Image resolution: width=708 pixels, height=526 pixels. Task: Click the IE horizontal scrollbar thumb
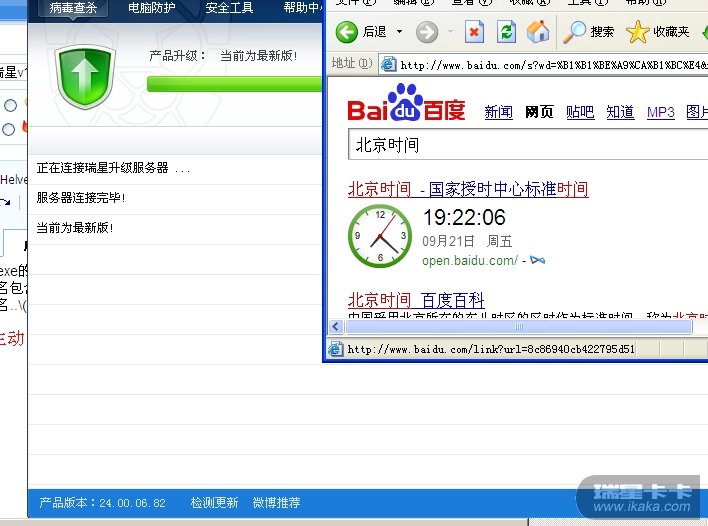518,326
